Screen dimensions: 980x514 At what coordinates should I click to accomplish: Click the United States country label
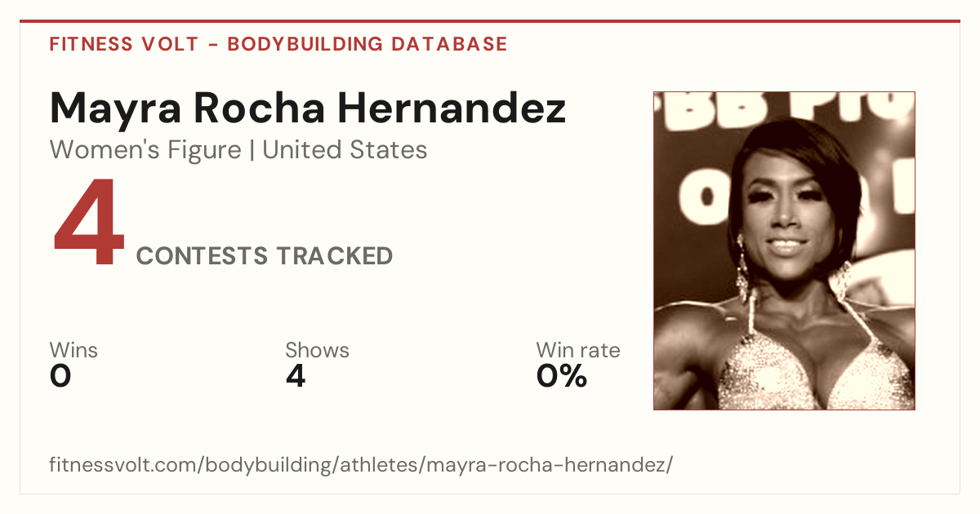coord(345,150)
